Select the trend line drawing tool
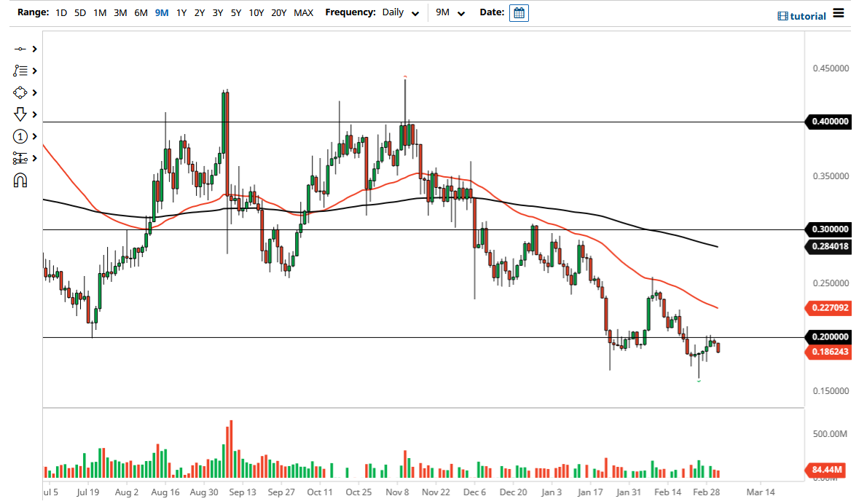Viewport: 859px width, 504px height. click(20, 49)
